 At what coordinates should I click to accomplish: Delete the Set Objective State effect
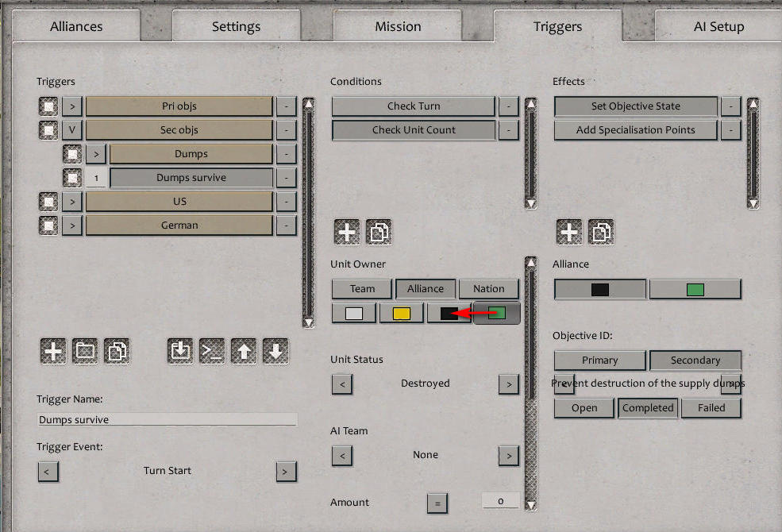click(x=731, y=106)
